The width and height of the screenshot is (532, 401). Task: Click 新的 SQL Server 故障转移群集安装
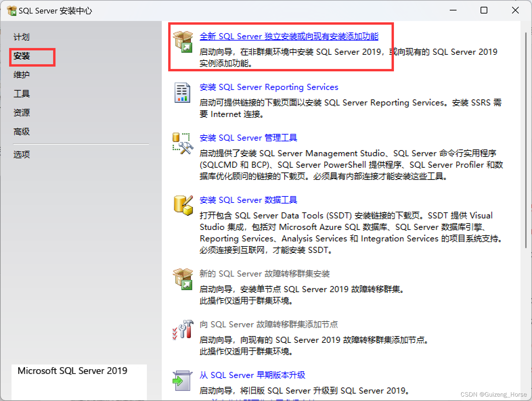click(265, 274)
